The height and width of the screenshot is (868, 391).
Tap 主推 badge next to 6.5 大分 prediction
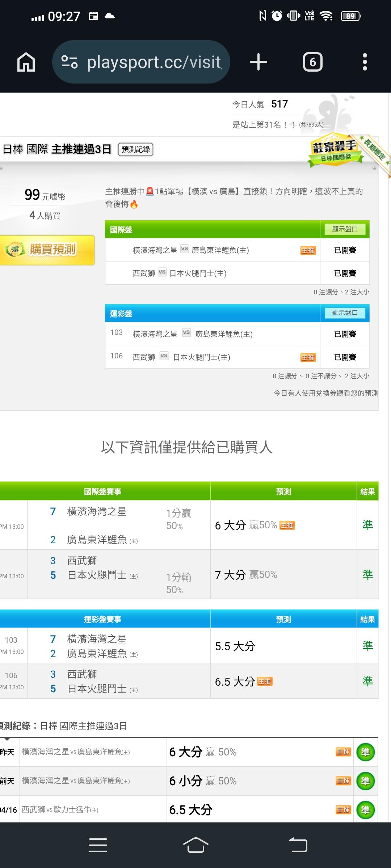point(265,682)
